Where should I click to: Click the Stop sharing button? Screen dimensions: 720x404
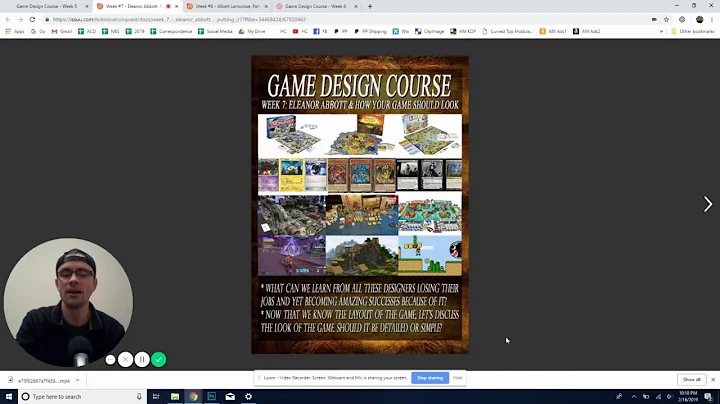coord(430,378)
